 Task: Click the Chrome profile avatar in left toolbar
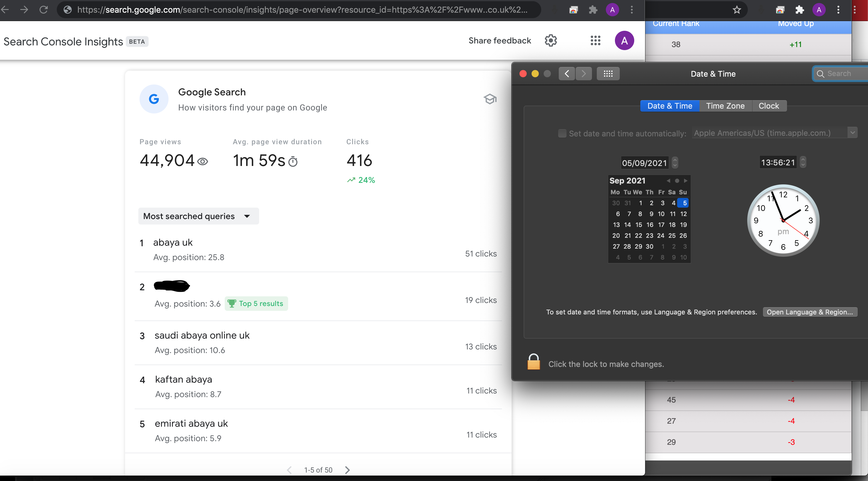coord(612,10)
